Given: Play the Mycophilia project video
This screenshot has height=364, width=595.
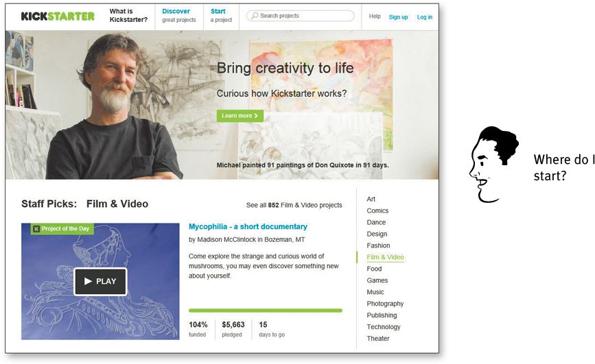Looking at the screenshot, I should [100, 281].
